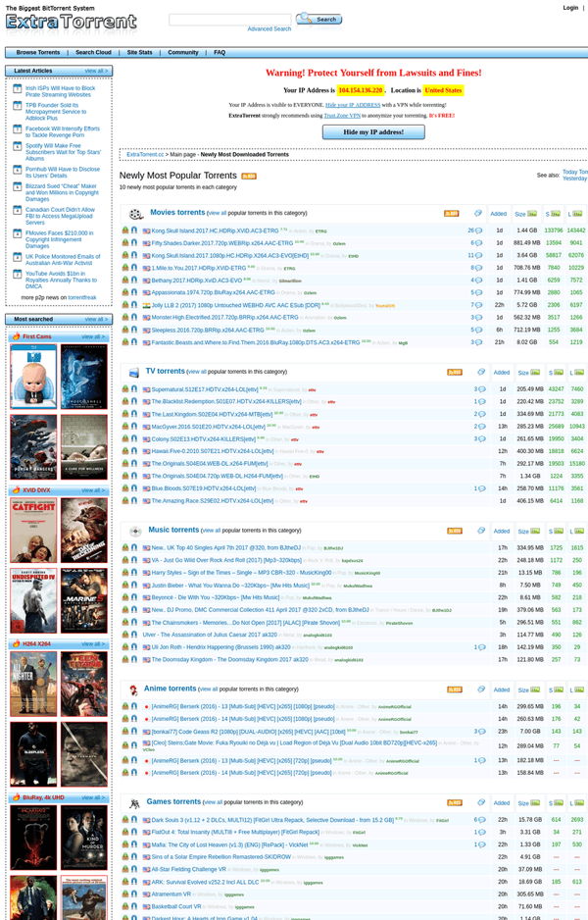Click magnet icon for Fifty.Shades.Darker row

click(x=134, y=243)
